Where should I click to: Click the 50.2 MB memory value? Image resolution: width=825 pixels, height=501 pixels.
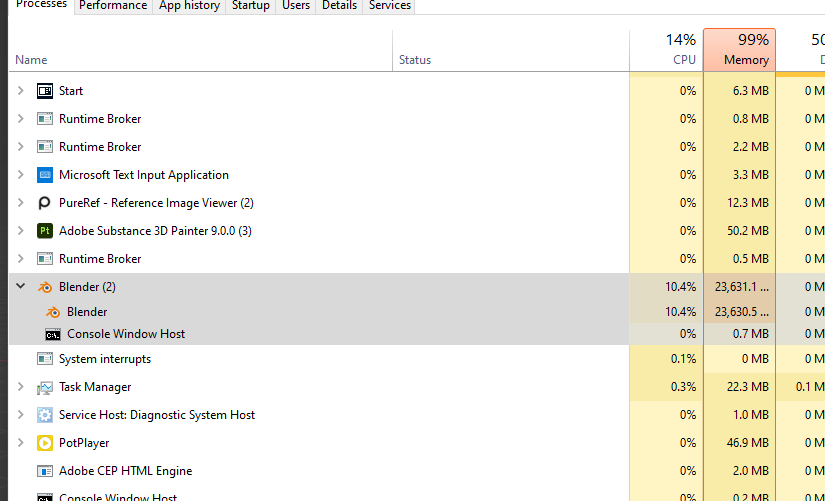point(748,231)
